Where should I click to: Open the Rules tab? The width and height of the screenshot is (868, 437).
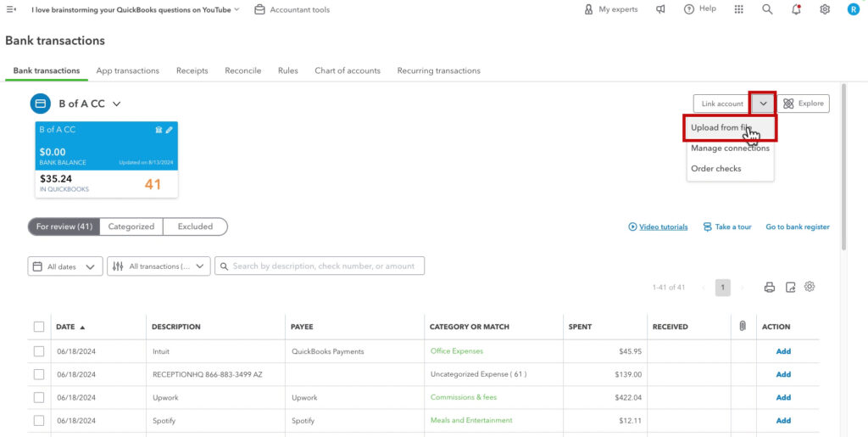point(288,71)
